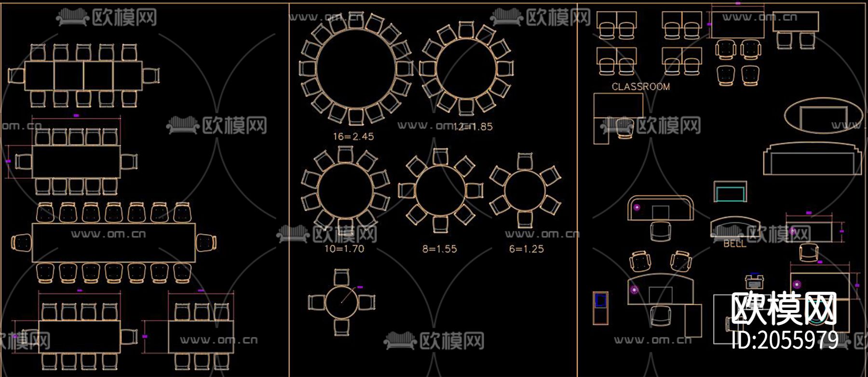Screen dimensions: 868x377
Task: Select the "6=1.25" text label
Action: (527, 249)
